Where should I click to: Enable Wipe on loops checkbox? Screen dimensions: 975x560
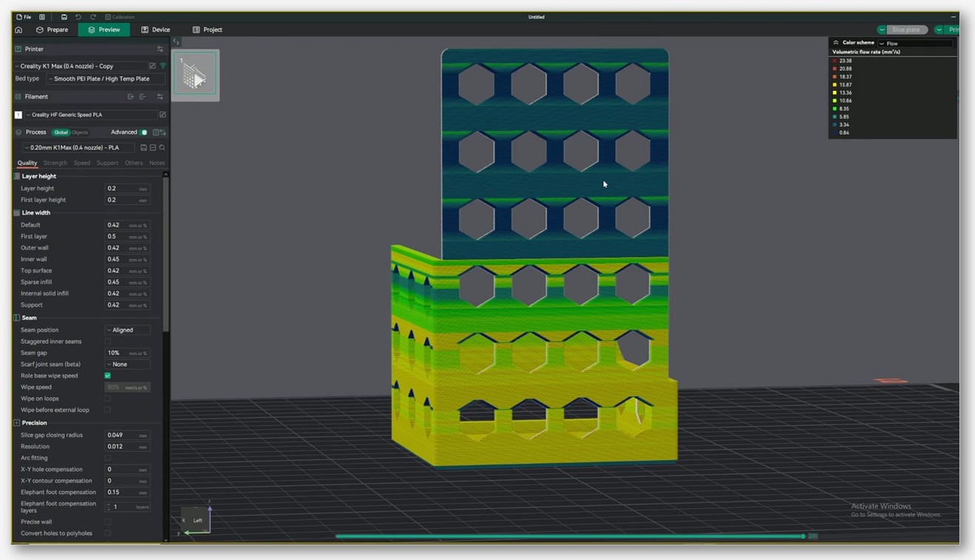click(x=107, y=399)
